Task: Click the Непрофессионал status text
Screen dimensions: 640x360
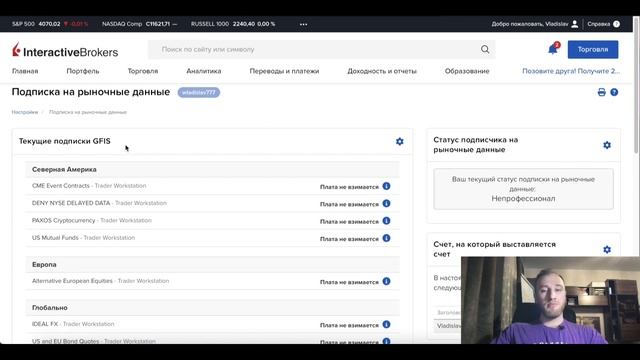Action: pyautogui.click(x=523, y=199)
